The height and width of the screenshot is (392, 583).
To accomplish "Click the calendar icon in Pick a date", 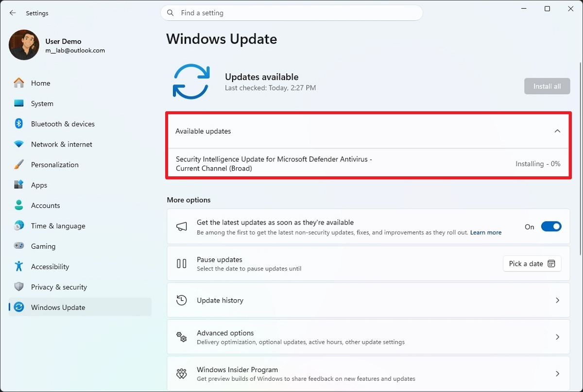I will coord(551,264).
